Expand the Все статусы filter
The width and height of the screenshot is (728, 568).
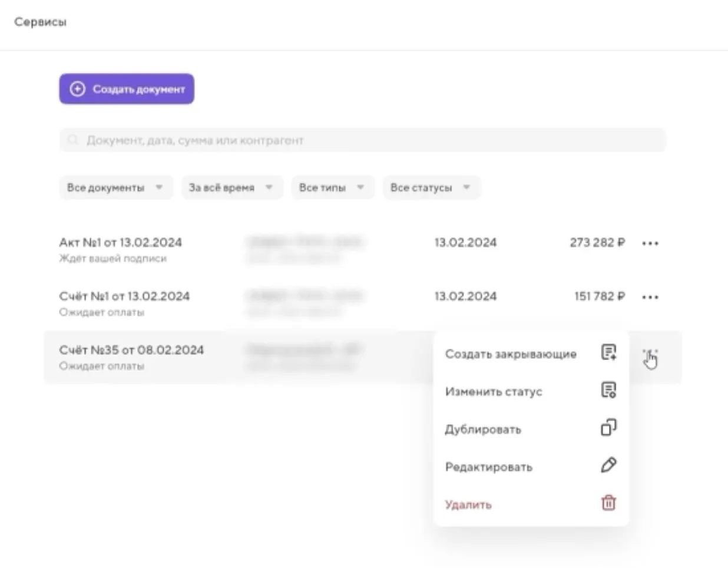coord(431,187)
